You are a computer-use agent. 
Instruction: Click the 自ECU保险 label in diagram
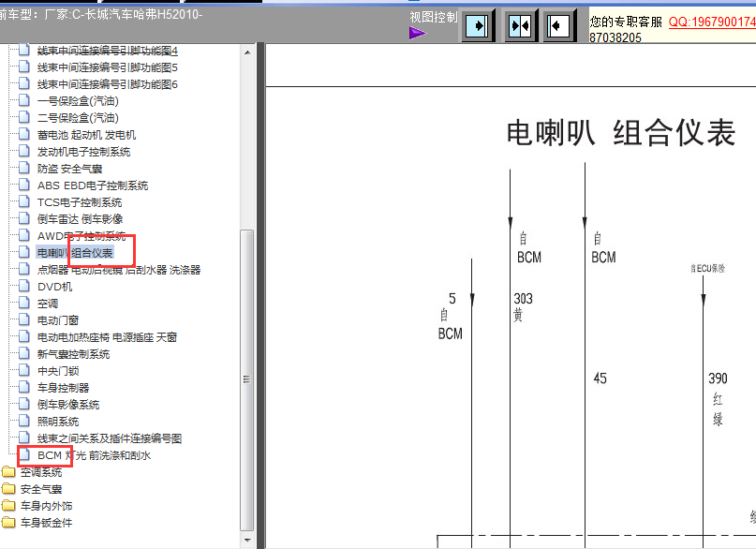click(707, 268)
